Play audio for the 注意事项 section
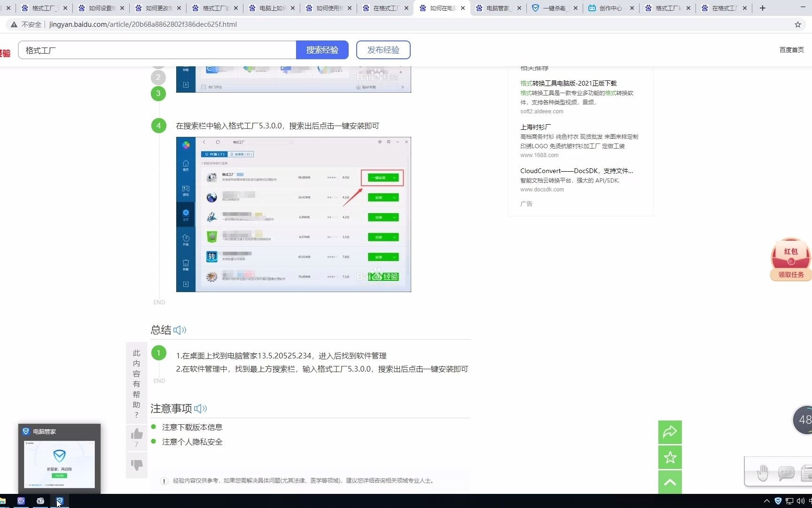812x508 pixels. click(x=200, y=409)
